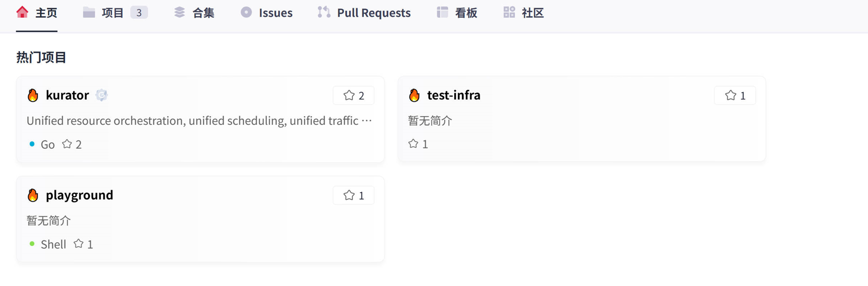868x286 pixels.
Task: Click the stacked layers icon for 合集
Action: pos(179,12)
